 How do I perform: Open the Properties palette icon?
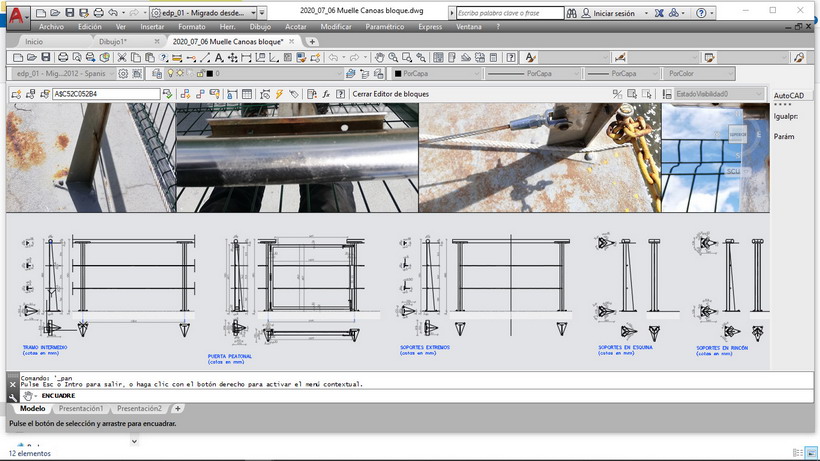point(438,57)
